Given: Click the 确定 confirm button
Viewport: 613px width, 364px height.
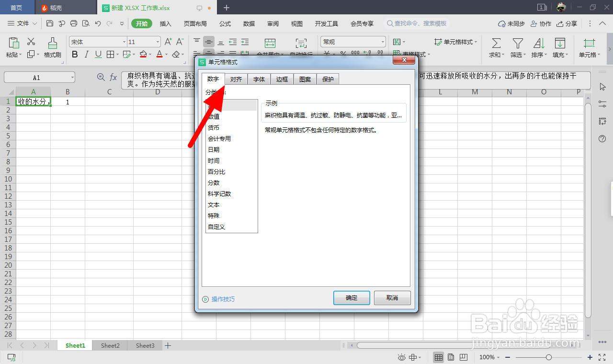Looking at the screenshot, I should [x=352, y=297].
